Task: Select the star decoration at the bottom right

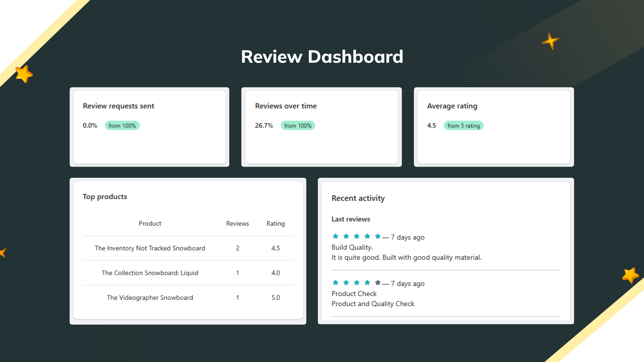Action: (630, 275)
